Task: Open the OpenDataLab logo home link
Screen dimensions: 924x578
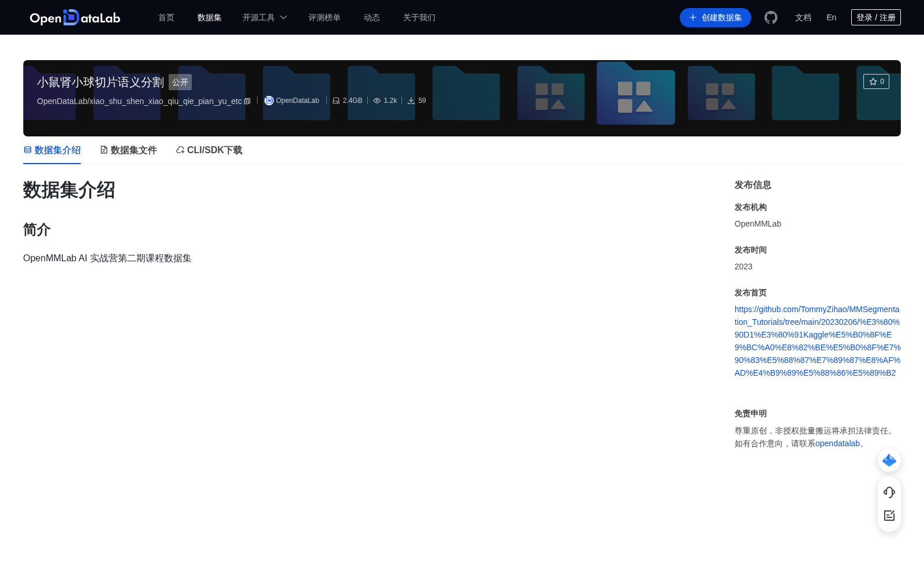Action: 75,17
